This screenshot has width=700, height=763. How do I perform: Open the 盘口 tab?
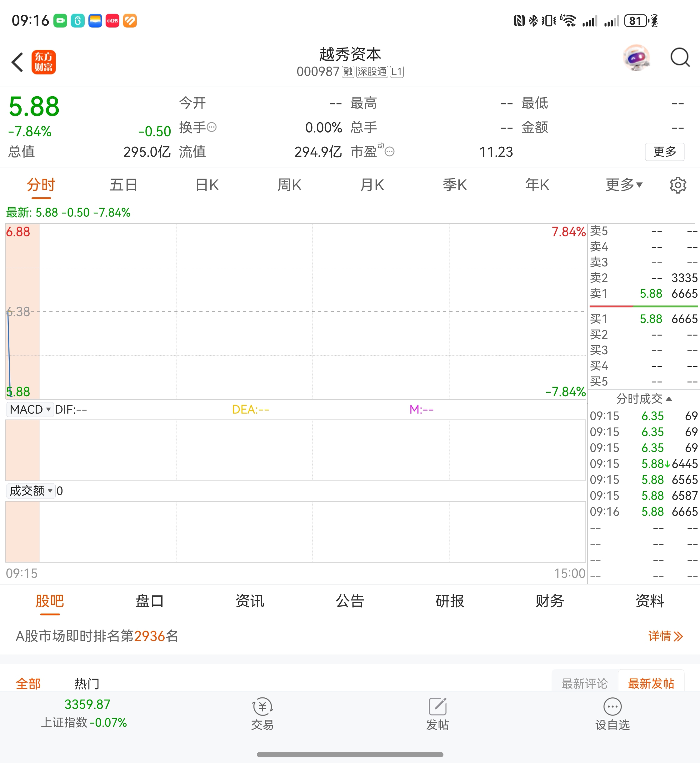150,601
